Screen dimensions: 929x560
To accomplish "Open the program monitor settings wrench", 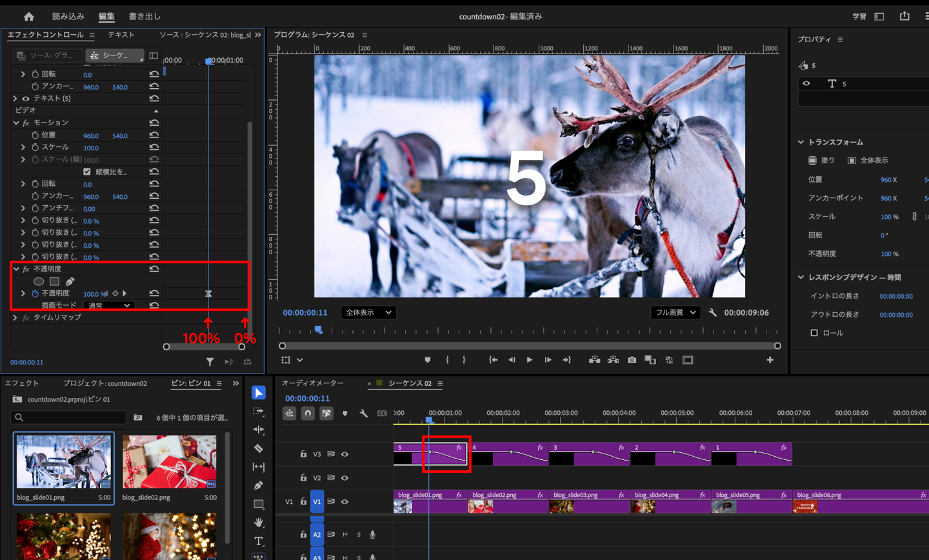I will click(x=713, y=312).
